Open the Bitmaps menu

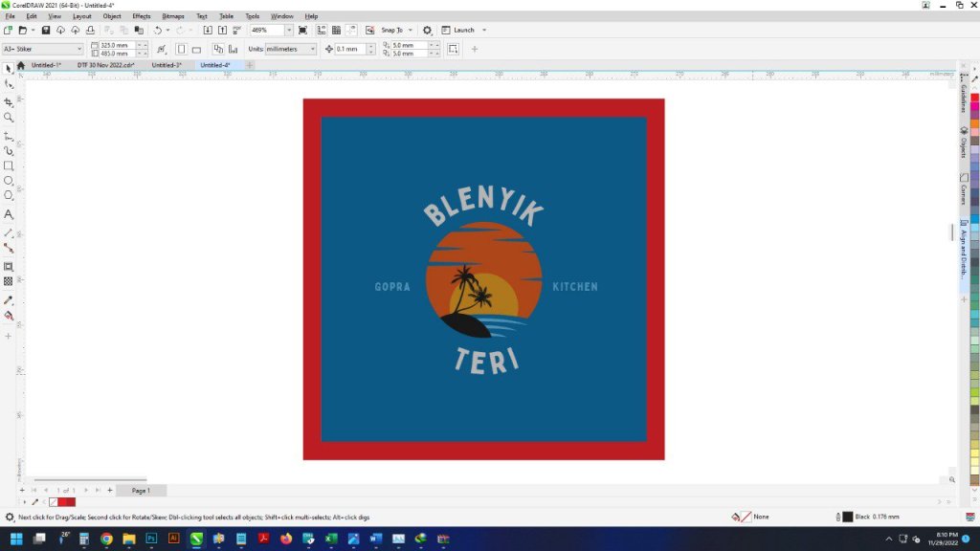tap(173, 16)
